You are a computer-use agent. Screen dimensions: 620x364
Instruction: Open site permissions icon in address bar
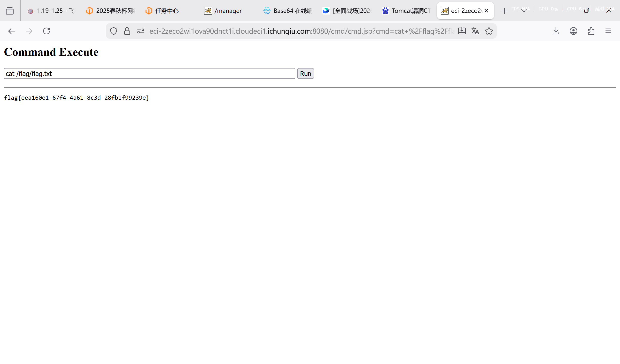[x=140, y=31]
